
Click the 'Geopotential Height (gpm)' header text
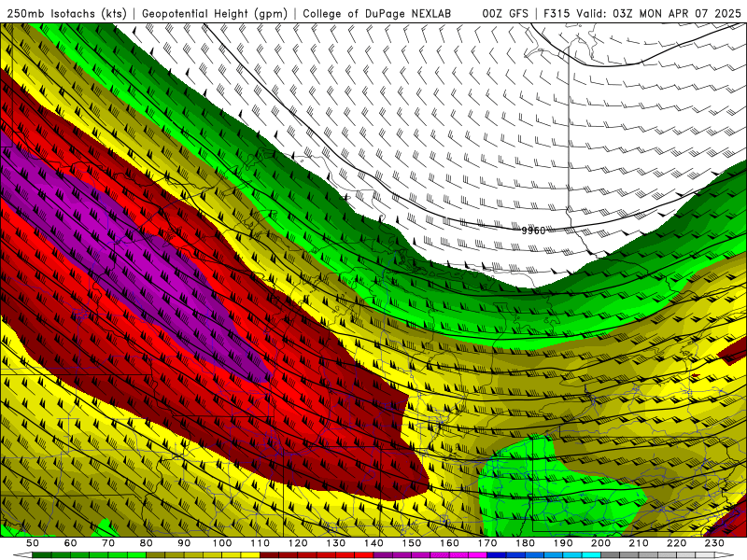[215, 14]
